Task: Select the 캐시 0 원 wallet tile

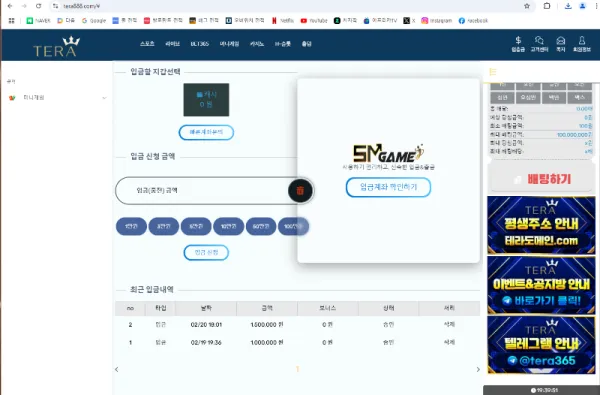Action: pyautogui.click(x=206, y=100)
